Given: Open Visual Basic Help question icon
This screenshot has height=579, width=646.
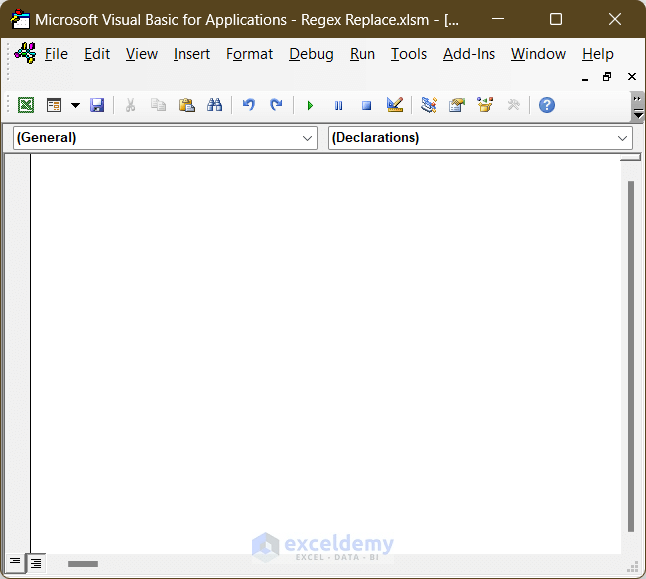Looking at the screenshot, I should [547, 105].
